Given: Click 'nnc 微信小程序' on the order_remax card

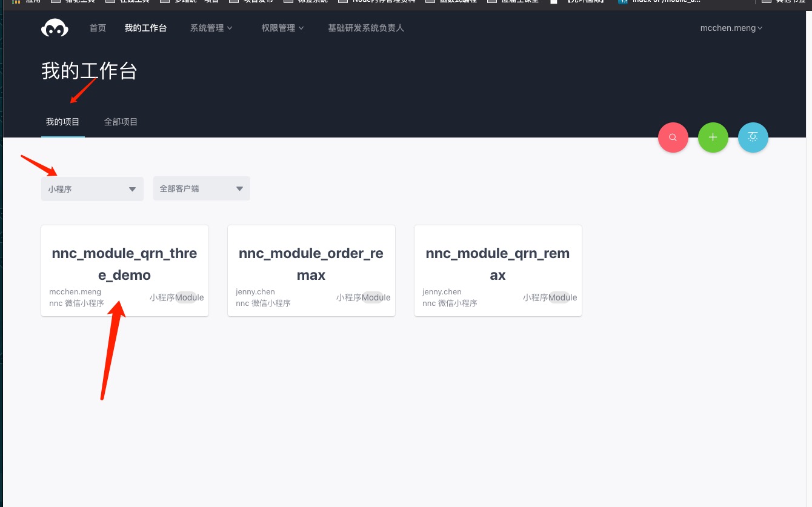Looking at the screenshot, I should pyautogui.click(x=263, y=303).
